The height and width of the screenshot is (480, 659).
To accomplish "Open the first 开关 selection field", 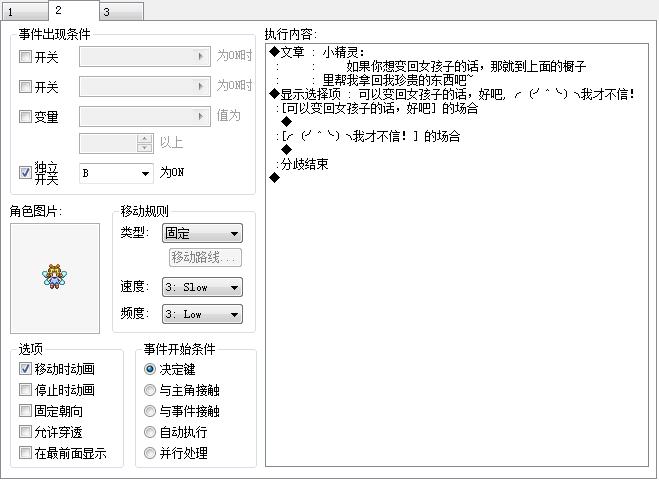I will [x=145, y=56].
